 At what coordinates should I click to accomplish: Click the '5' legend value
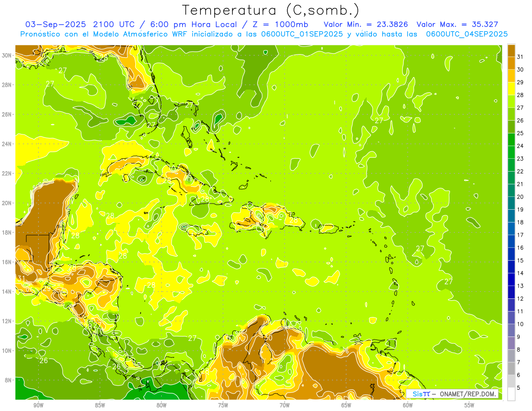tap(519, 388)
